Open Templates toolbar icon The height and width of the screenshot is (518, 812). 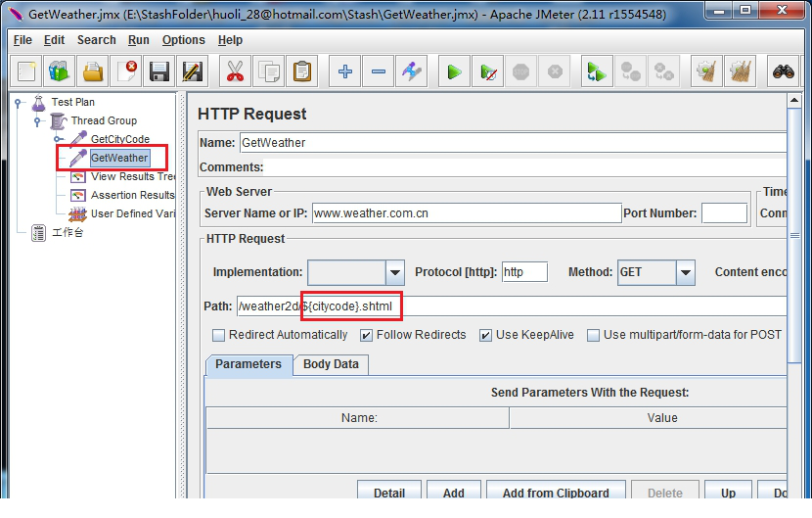[59, 71]
